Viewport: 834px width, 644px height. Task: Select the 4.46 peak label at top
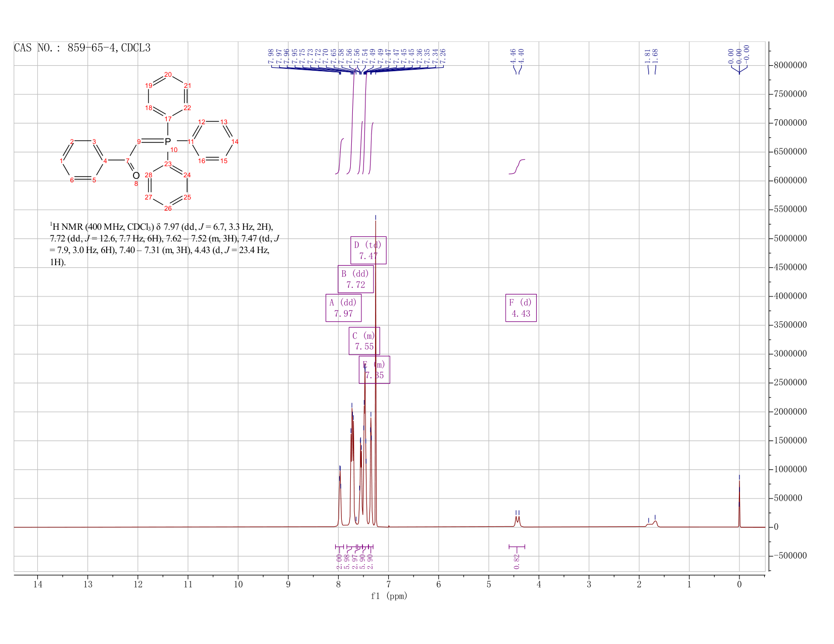tap(513, 55)
